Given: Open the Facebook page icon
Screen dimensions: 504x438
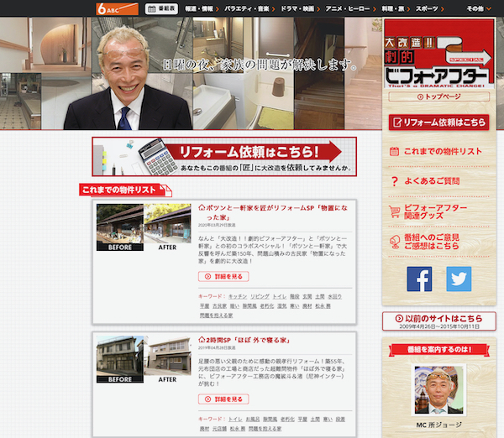Looking at the screenshot, I should pos(419,279).
